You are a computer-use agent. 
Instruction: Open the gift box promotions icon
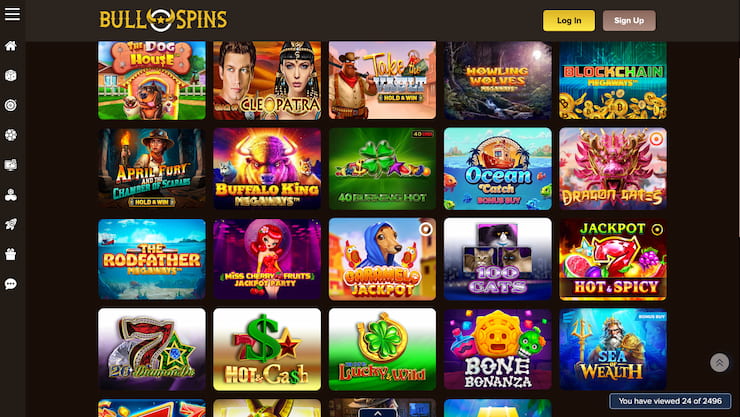(x=11, y=254)
